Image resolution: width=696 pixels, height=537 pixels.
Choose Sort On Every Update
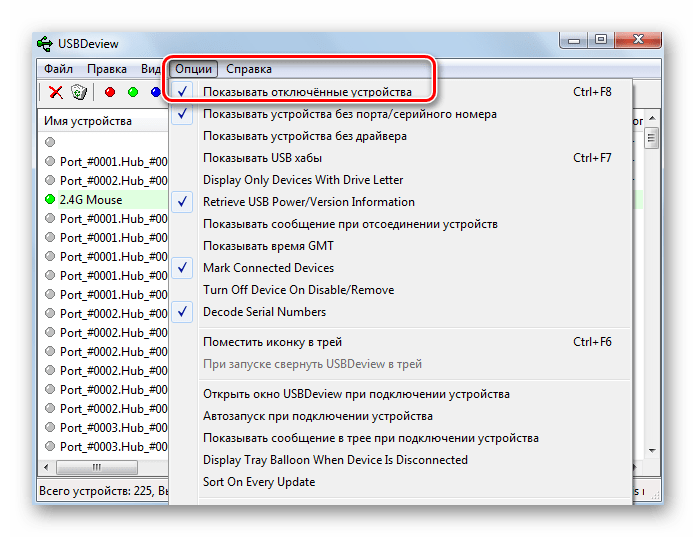coord(400,482)
